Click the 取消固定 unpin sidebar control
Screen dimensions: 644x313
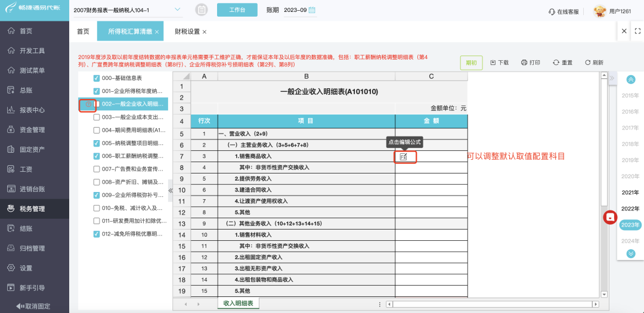[34, 306]
